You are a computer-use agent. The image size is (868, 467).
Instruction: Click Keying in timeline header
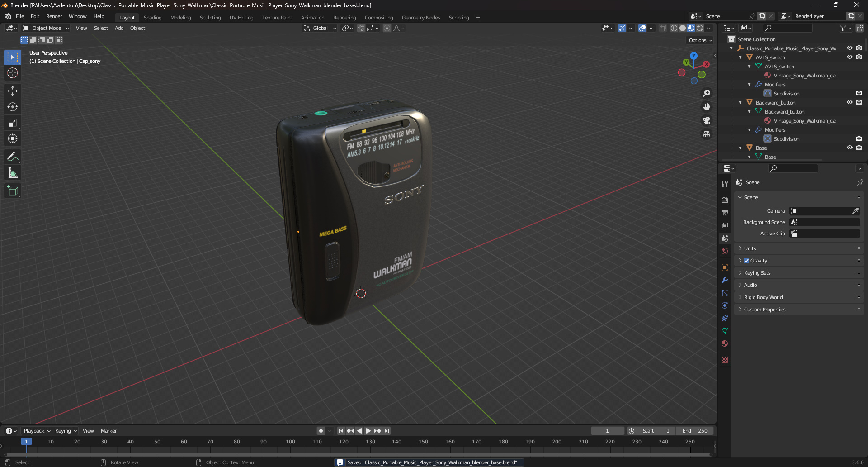pos(66,431)
